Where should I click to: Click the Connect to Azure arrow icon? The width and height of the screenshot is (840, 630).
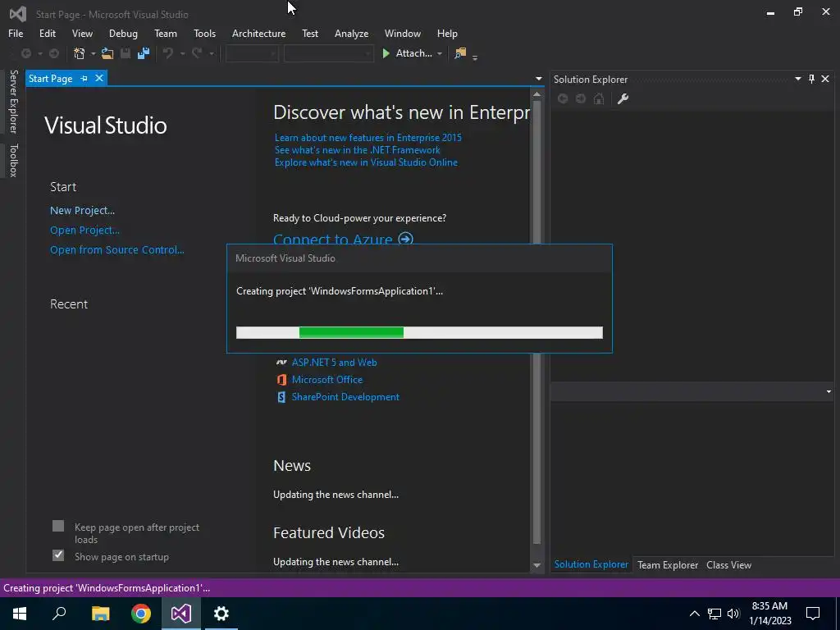(x=405, y=239)
